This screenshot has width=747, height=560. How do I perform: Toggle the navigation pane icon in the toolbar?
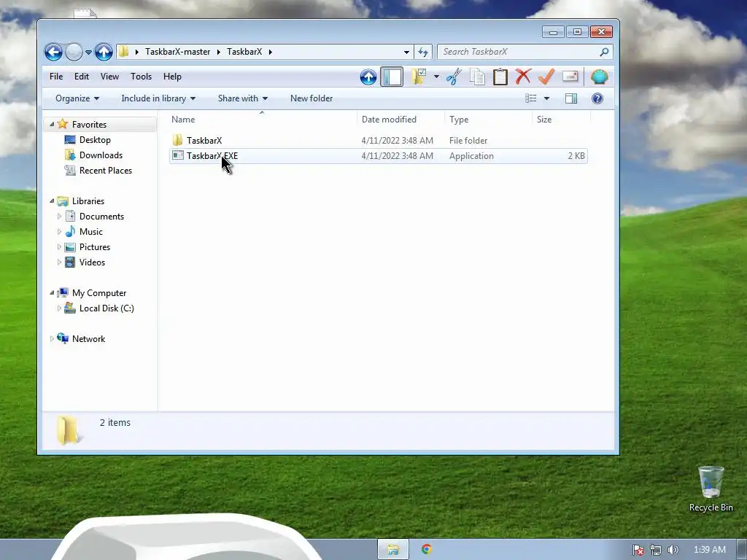tap(392, 77)
